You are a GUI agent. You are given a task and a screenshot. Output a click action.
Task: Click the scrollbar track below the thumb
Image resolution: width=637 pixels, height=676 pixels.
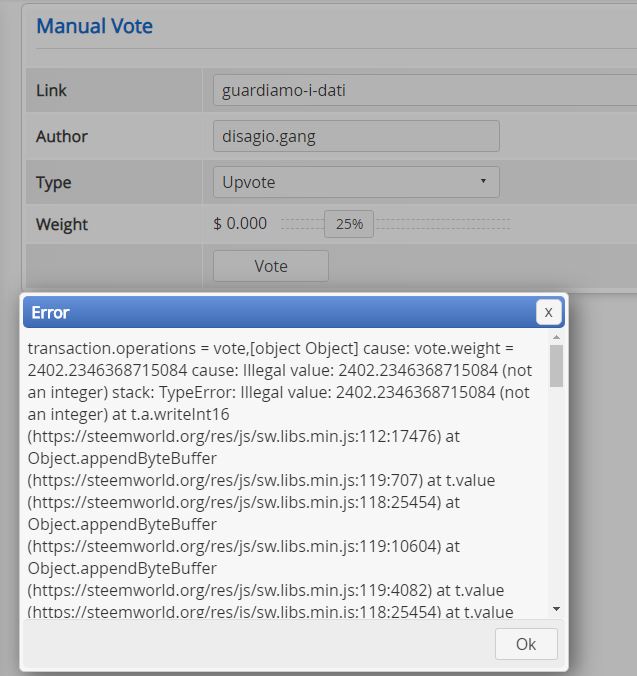[x=556, y=495]
